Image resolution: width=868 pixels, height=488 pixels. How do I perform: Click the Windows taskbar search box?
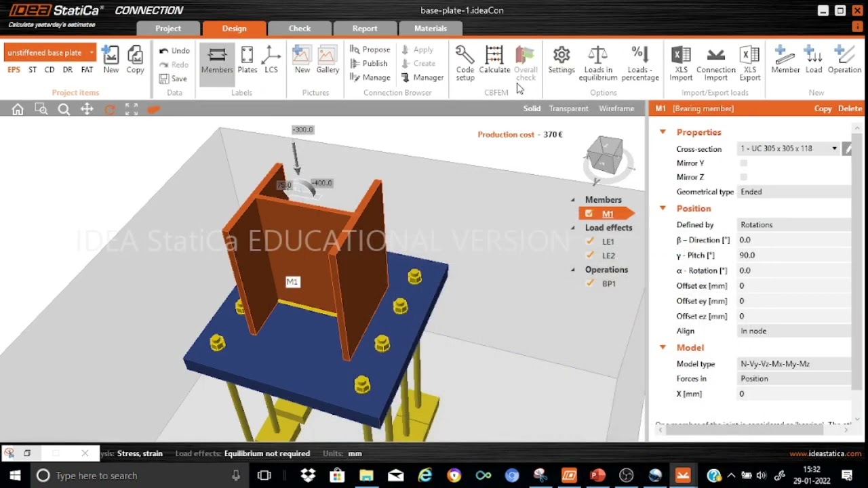pyautogui.click(x=139, y=476)
